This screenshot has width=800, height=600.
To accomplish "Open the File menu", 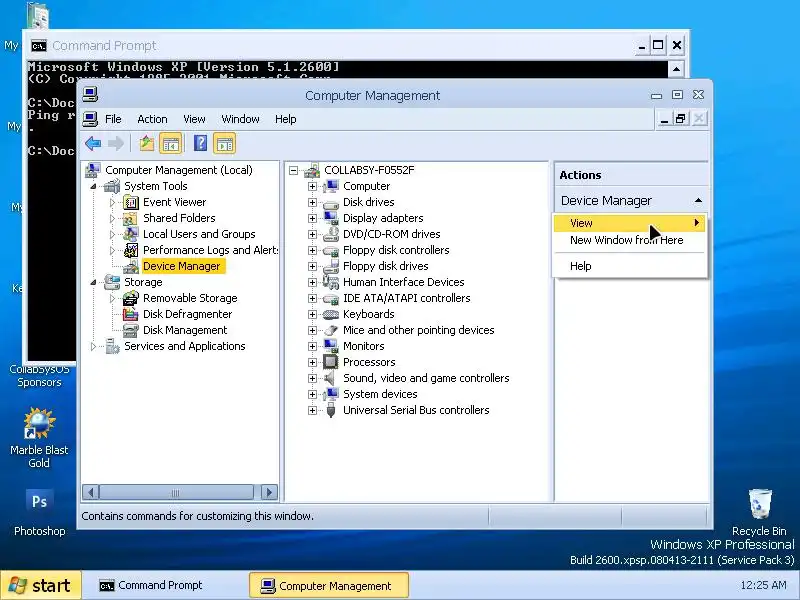I will pos(113,119).
